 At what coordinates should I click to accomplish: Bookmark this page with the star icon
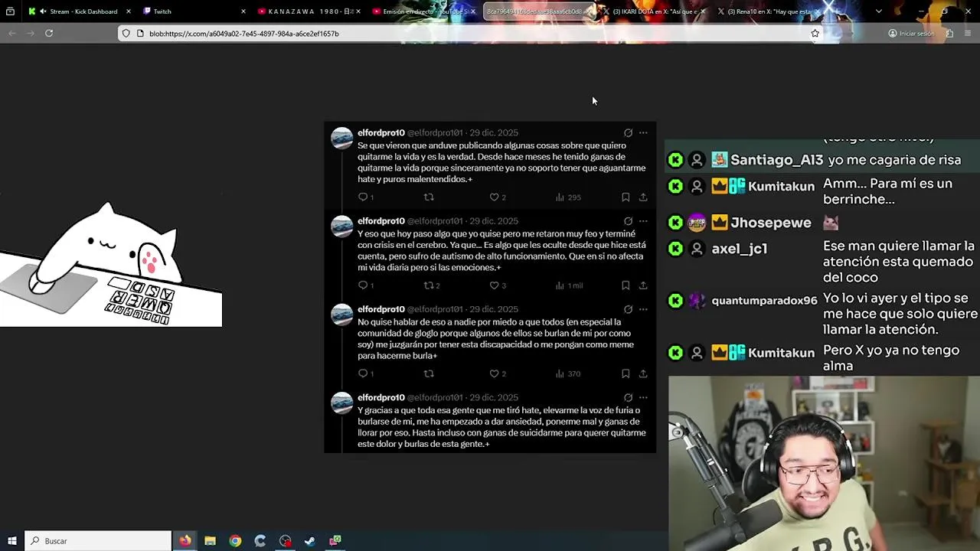815,34
